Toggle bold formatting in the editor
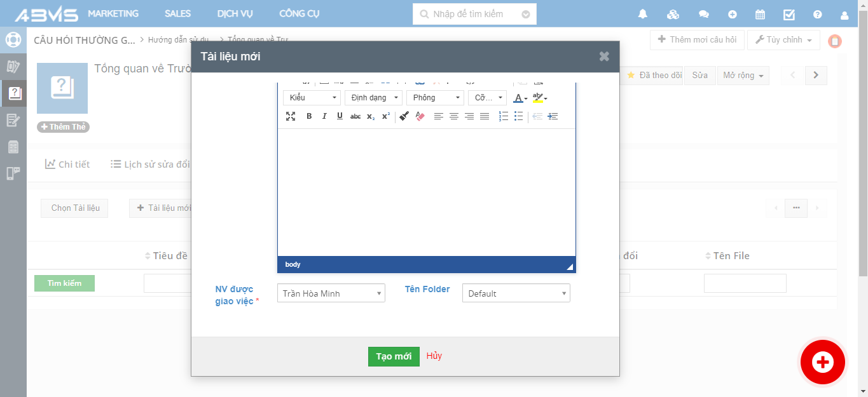The height and width of the screenshot is (397, 868). [309, 116]
